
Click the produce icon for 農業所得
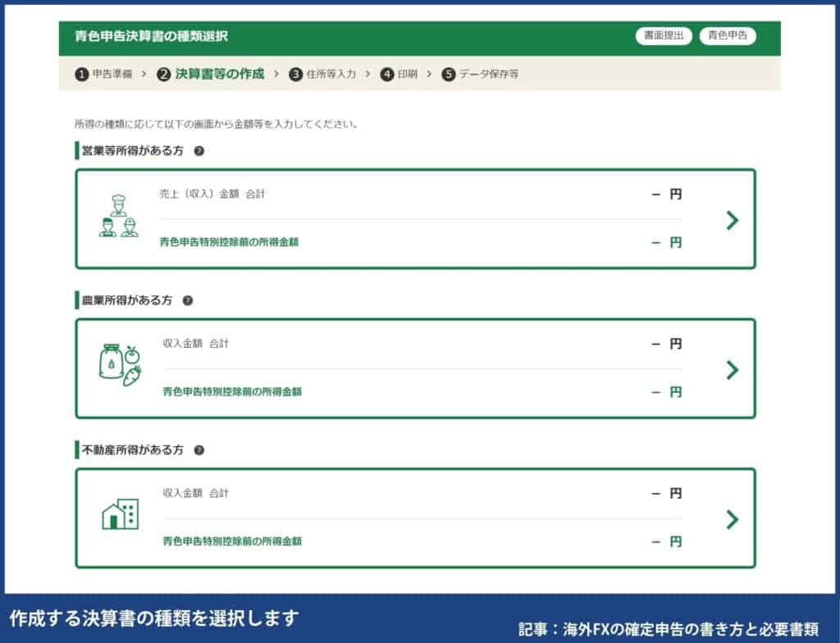coord(121,365)
